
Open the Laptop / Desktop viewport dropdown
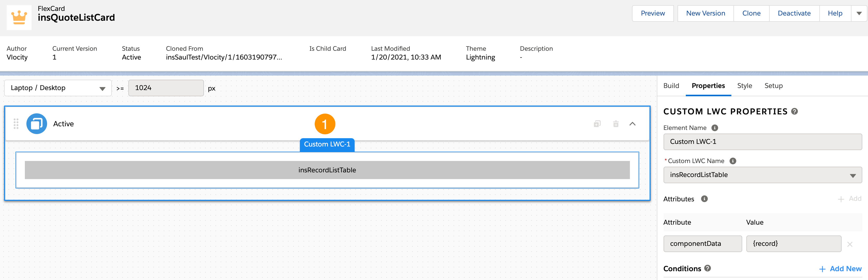click(58, 88)
